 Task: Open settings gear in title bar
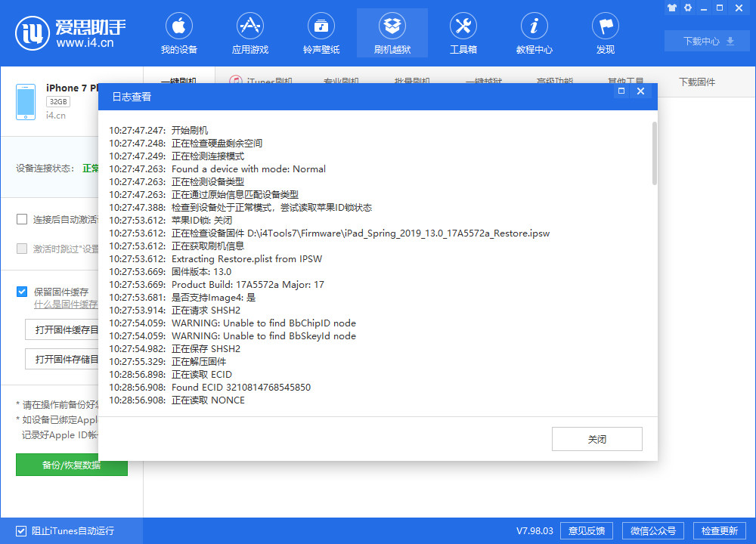(x=688, y=8)
